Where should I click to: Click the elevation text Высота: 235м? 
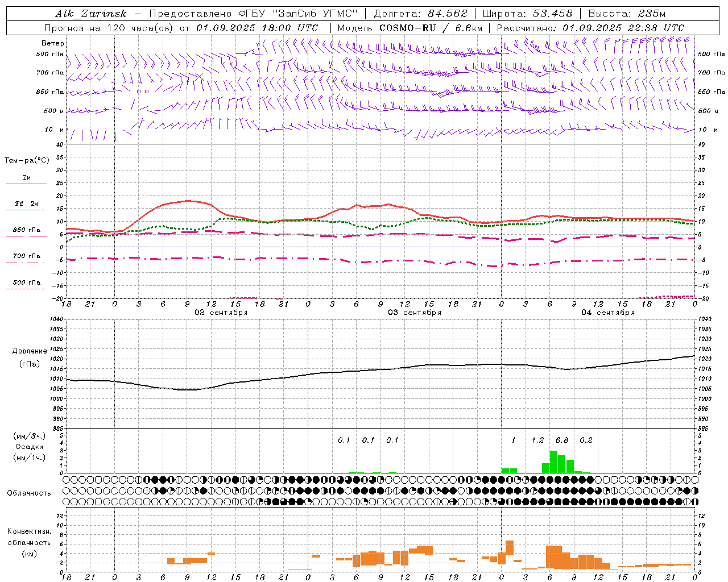(x=627, y=14)
